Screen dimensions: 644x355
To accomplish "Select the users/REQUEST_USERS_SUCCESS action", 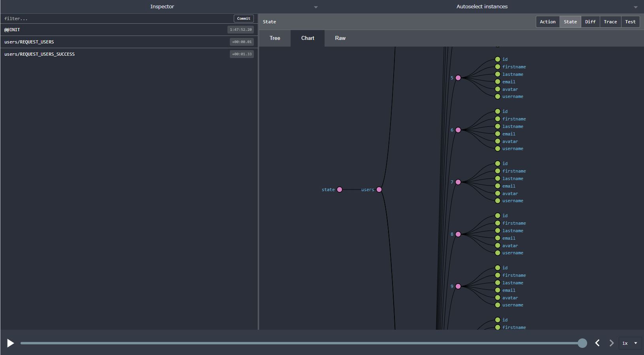I will coord(39,54).
